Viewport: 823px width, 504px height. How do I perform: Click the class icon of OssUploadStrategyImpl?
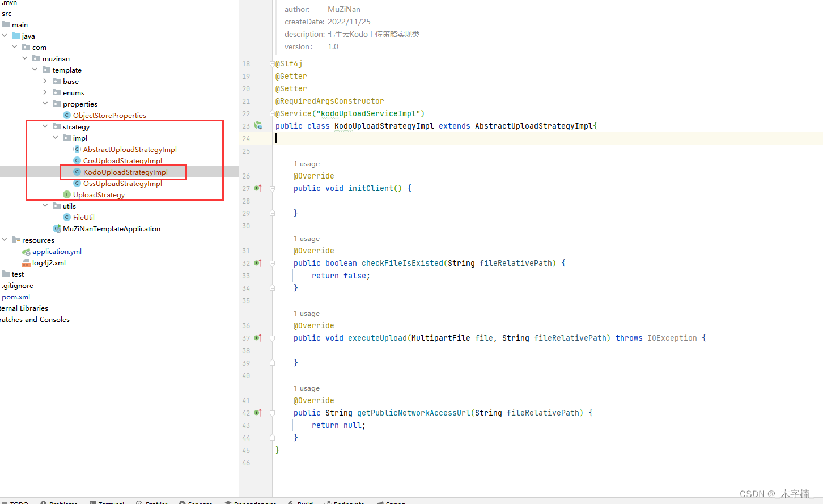click(77, 183)
